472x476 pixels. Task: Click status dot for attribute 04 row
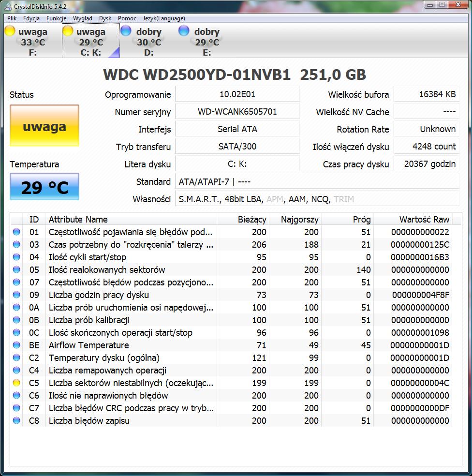pos(16,257)
